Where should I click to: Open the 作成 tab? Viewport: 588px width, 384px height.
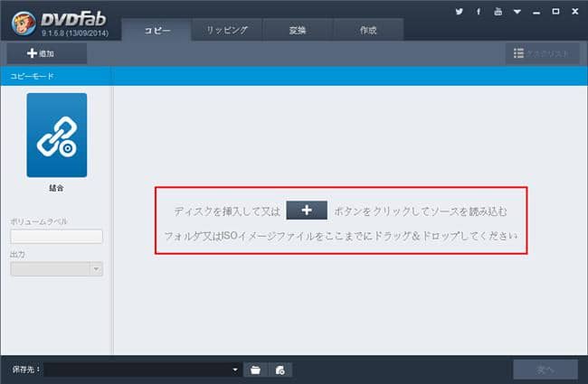coord(368,30)
